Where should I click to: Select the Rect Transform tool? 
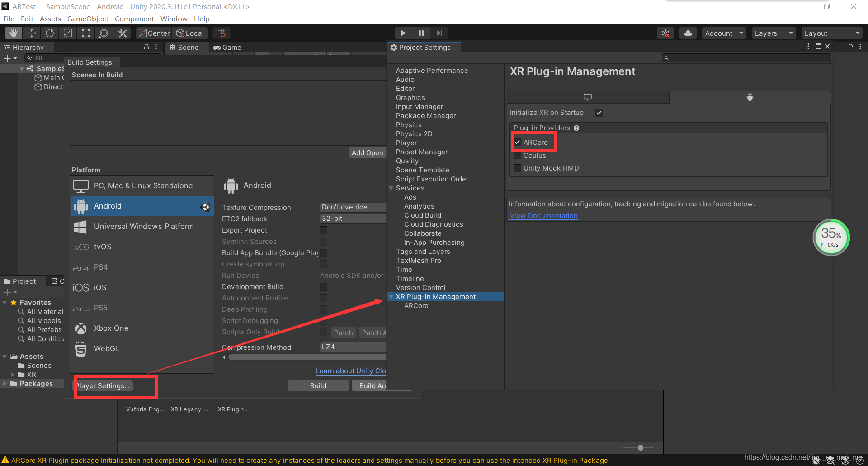coord(86,33)
